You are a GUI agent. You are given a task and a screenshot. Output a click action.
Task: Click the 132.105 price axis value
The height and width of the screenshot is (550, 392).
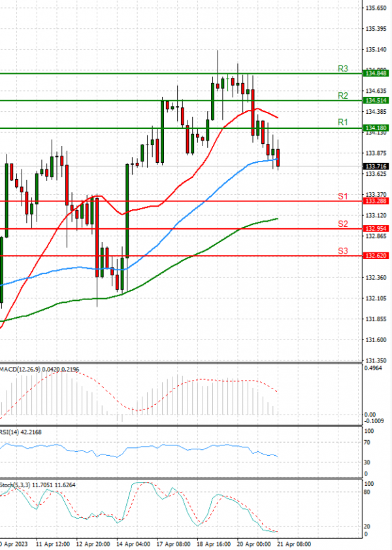pos(376,298)
